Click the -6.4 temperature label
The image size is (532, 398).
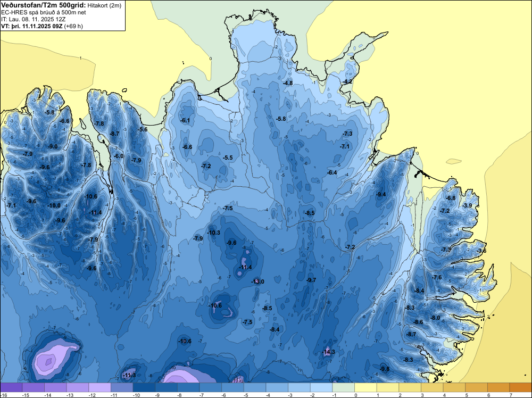click(x=332, y=173)
